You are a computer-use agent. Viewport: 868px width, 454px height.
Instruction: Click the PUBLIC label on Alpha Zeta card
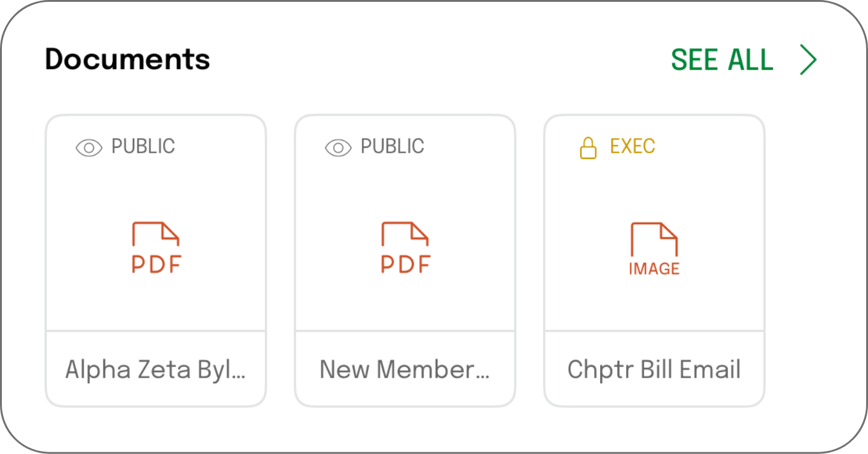(143, 147)
